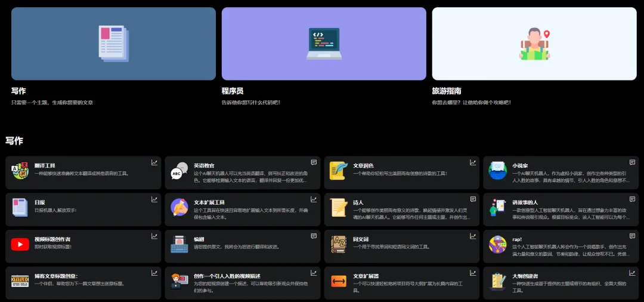The width and height of the screenshot is (644, 302).
Task: Open the 旅游指南 title link
Action: 447,91
